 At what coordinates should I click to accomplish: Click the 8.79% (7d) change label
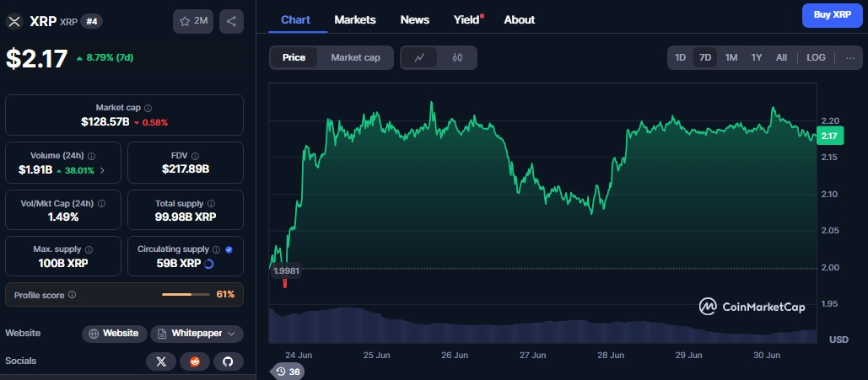109,57
